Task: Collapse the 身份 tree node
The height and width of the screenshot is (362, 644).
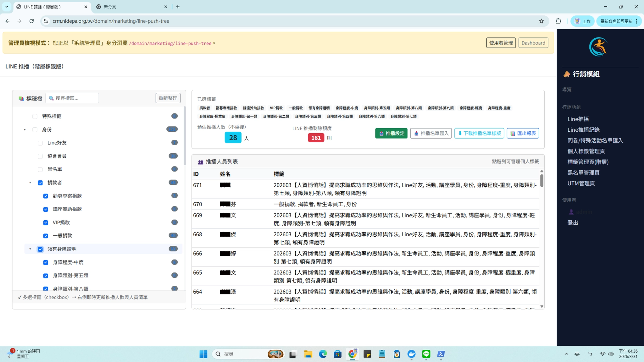Action: pyautogui.click(x=25, y=130)
